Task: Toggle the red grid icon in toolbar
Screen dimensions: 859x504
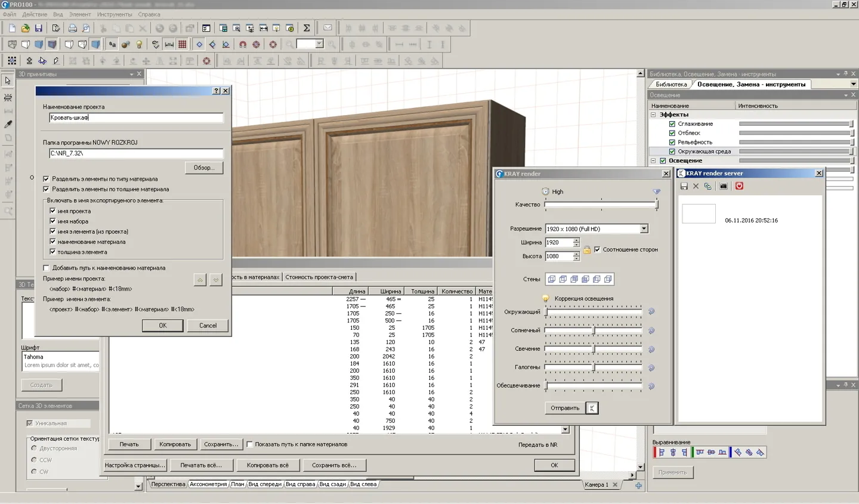Action: click(183, 44)
